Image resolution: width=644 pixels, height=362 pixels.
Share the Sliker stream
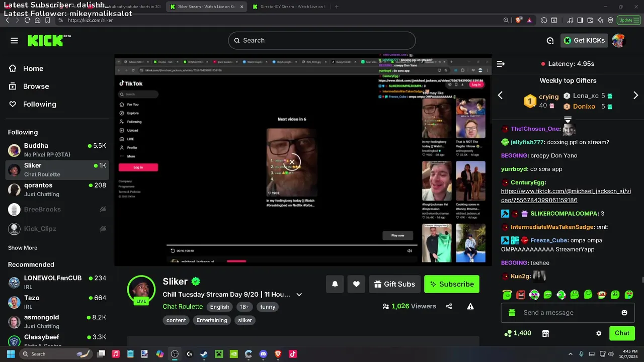point(449,306)
